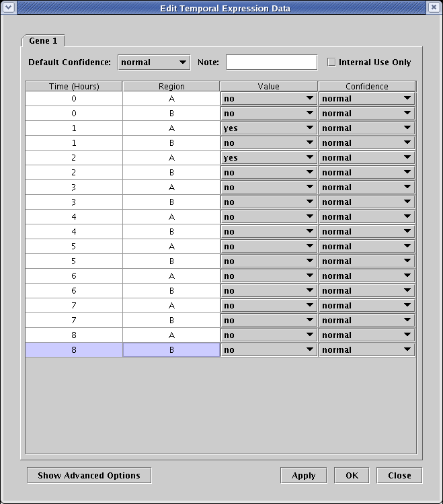Enable the Internal Use Only checkbox

(331, 62)
